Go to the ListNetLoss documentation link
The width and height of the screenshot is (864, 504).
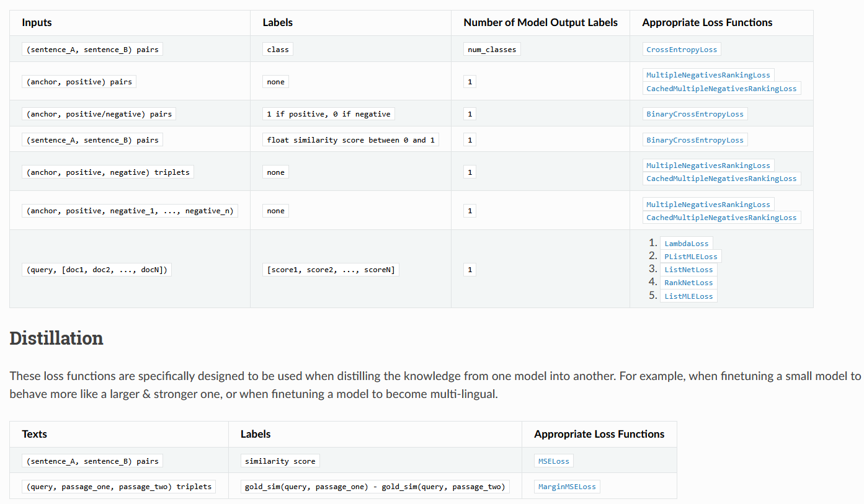688,270
